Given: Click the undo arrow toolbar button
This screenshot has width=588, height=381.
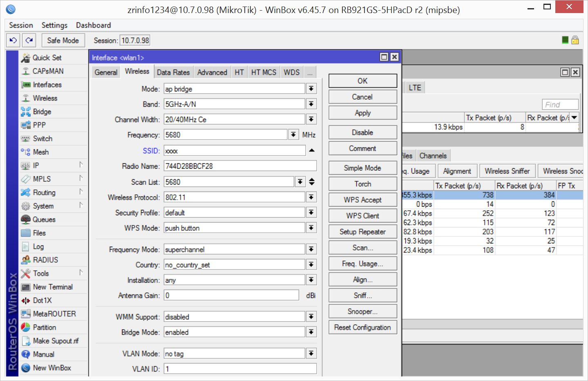Looking at the screenshot, I should 13,40.
